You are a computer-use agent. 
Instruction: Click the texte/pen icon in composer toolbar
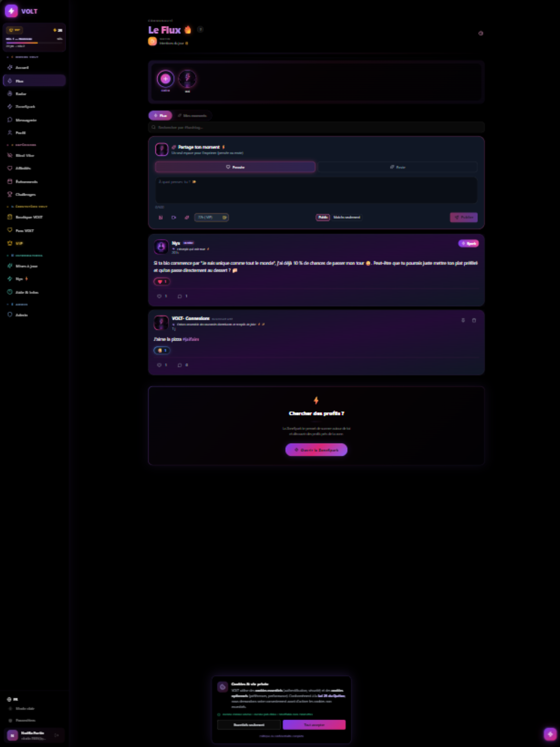187,217
